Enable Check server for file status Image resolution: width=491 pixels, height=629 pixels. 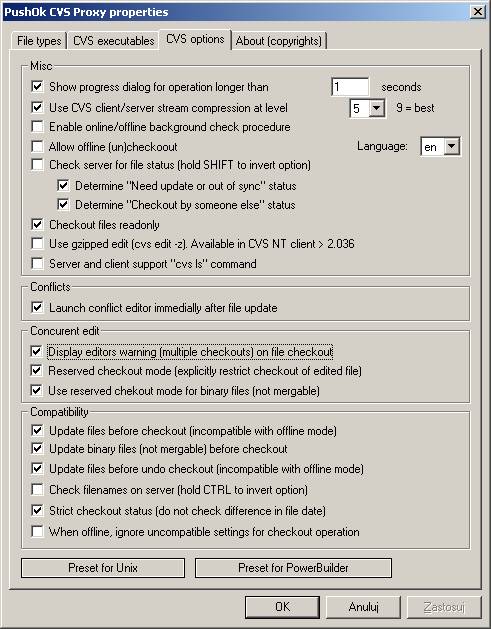coord(37,164)
